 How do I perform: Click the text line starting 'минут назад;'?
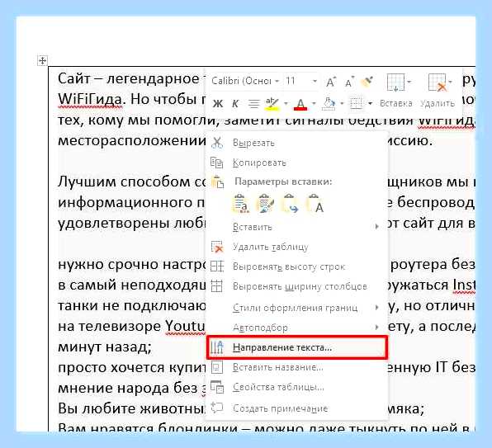[105, 347]
